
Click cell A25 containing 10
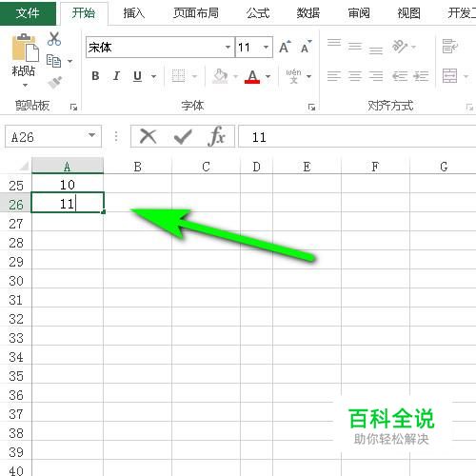click(68, 185)
